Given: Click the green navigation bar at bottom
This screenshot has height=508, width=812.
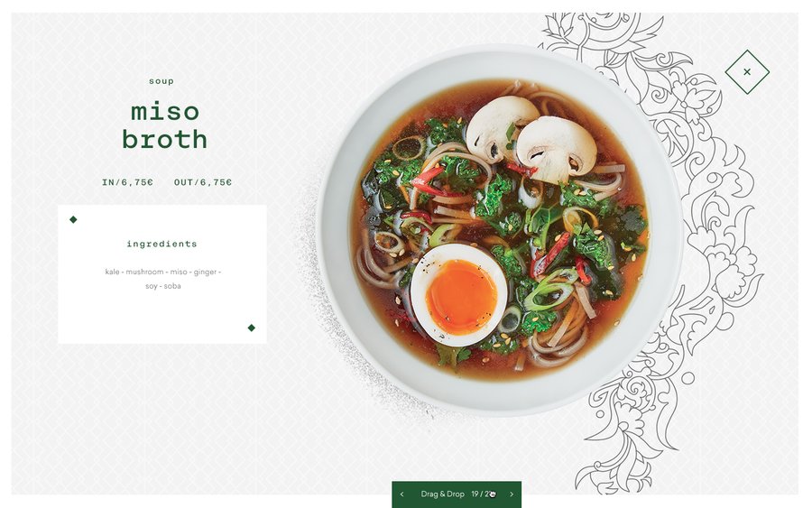Looking at the screenshot, I should coord(457,494).
